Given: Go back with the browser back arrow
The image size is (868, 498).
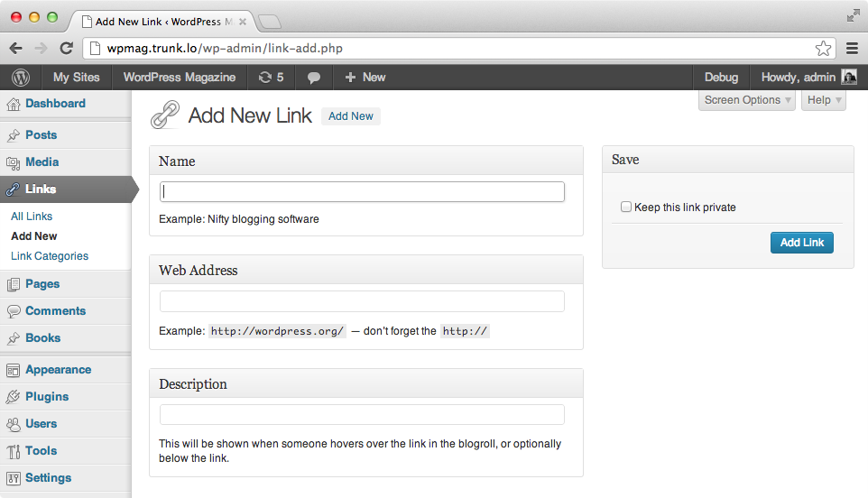Looking at the screenshot, I should (x=16, y=48).
